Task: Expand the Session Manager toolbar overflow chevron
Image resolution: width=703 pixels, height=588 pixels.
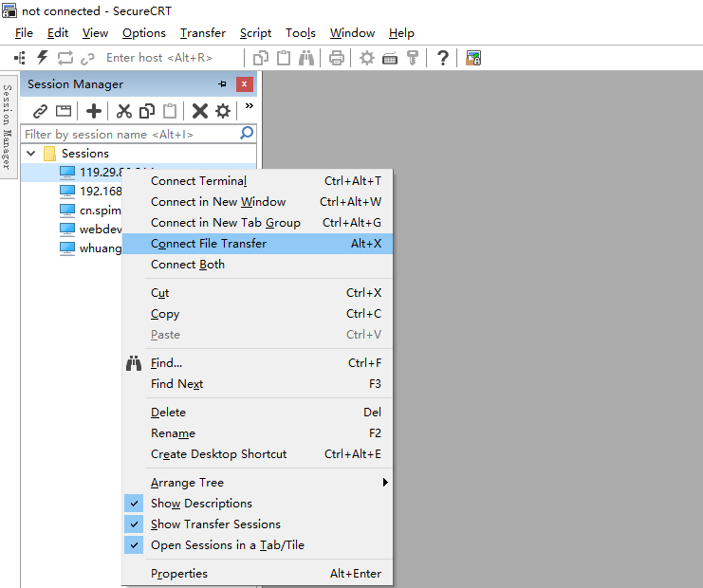Action: (x=250, y=107)
